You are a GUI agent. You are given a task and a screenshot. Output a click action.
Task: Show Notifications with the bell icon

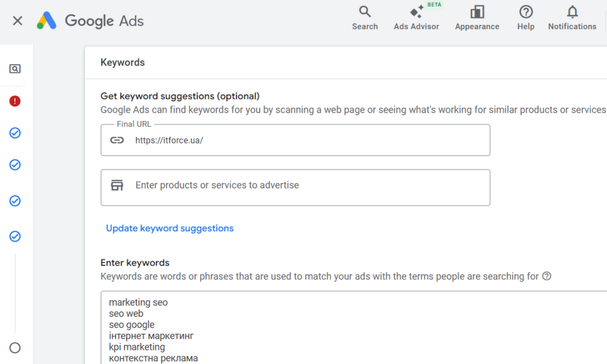(x=571, y=18)
